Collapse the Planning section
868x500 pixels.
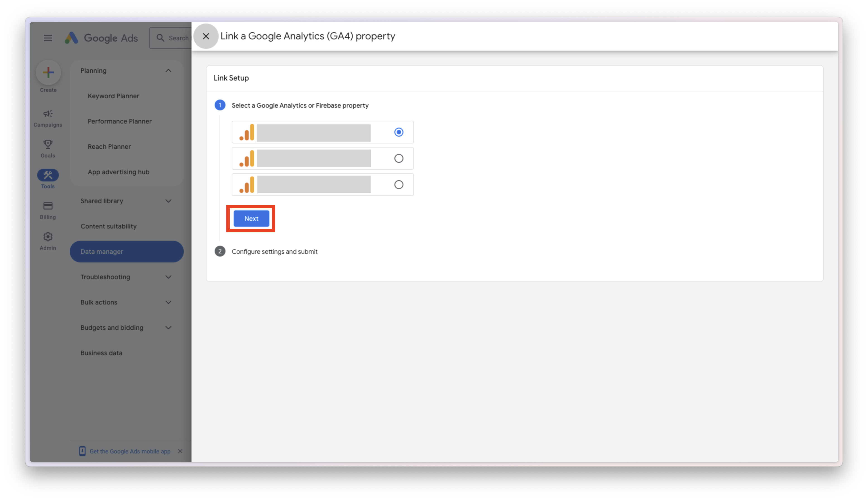point(168,71)
